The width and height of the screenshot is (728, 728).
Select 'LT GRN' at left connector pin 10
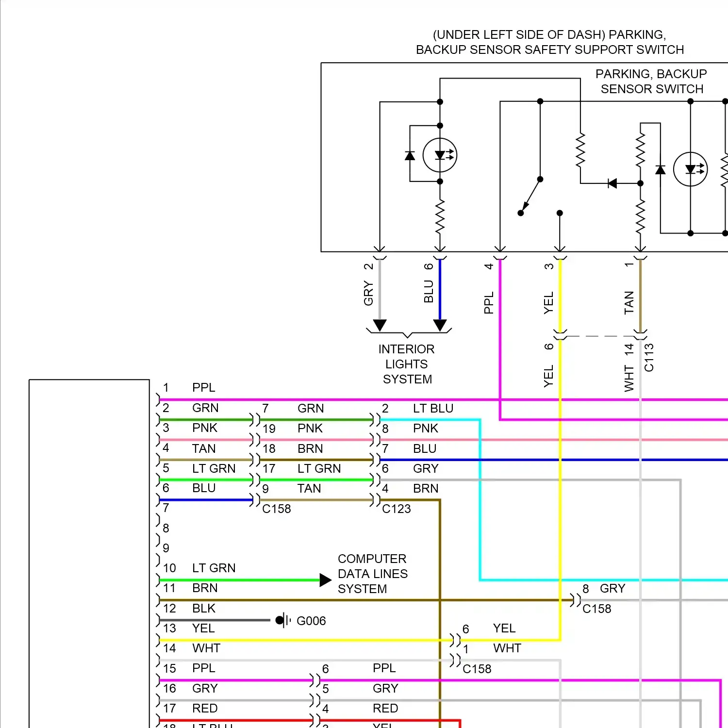(214, 568)
